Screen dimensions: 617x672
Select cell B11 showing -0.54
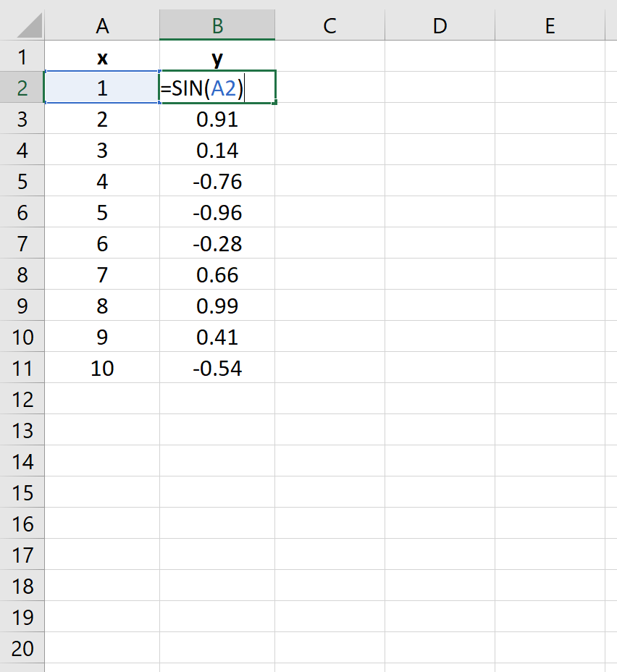[217, 368]
